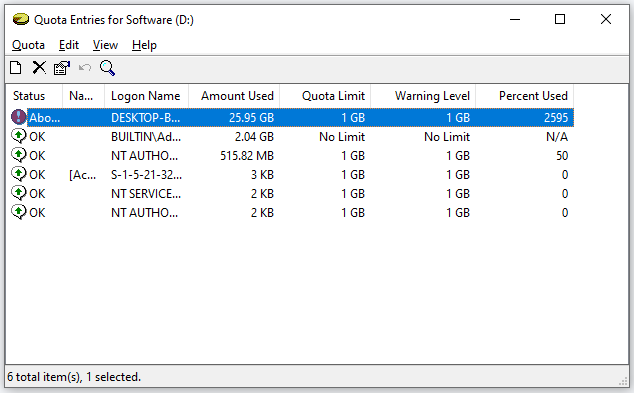Image resolution: width=634 pixels, height=393 pixels.
Task: Click No Limit under Quota Limit column
Action: 342,137
